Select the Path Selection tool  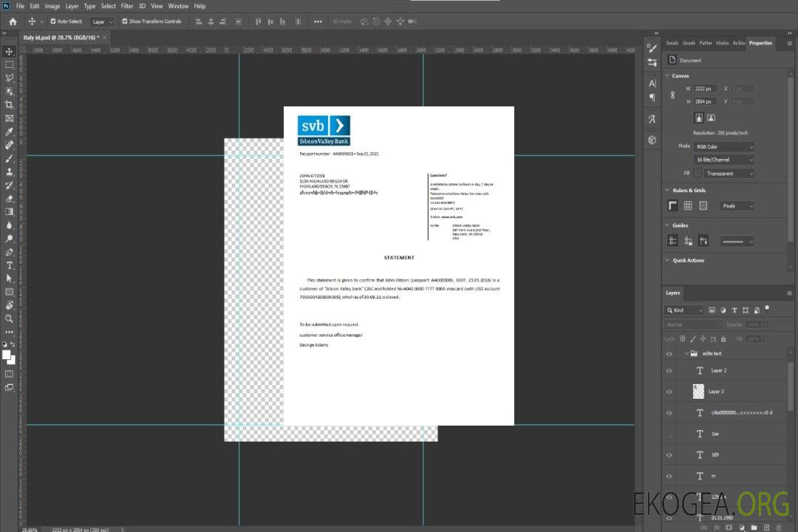[x=9, y=279]
